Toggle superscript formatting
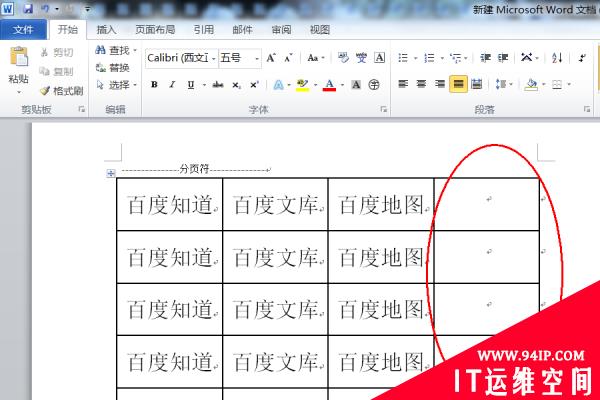The height and width of the screenshot is (400, 600). coord(254,85)
